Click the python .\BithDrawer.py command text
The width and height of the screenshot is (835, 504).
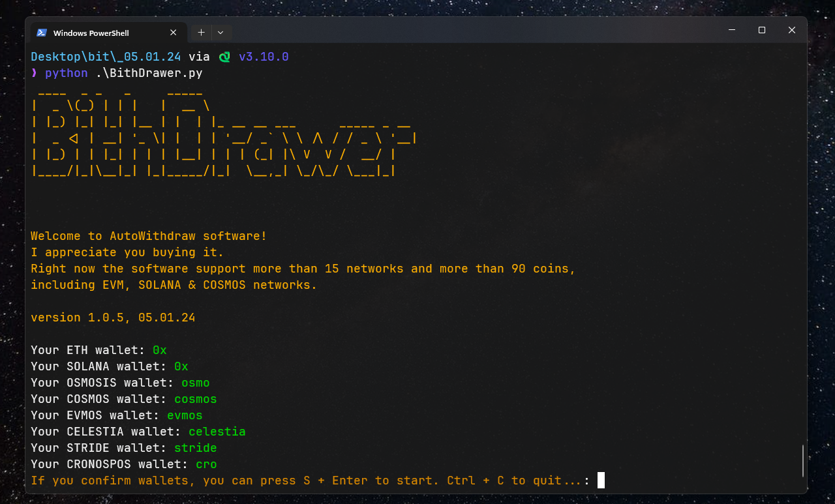(124, 73)
